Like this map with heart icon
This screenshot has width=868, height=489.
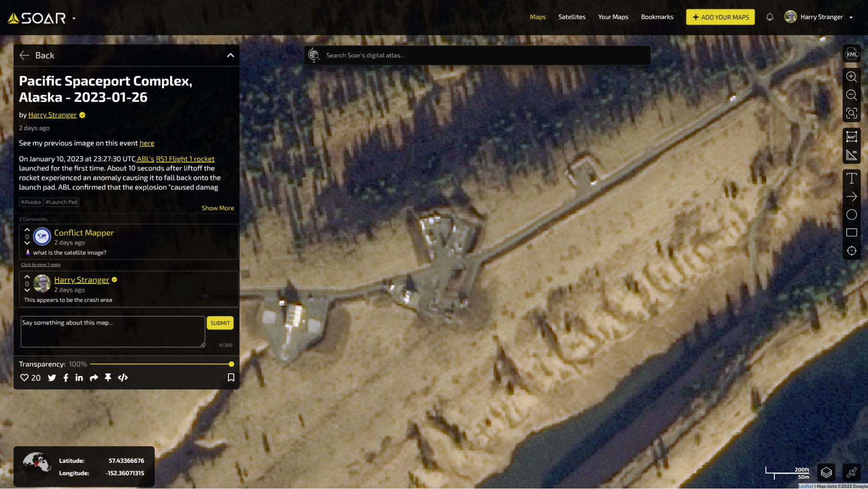[24, 378]
